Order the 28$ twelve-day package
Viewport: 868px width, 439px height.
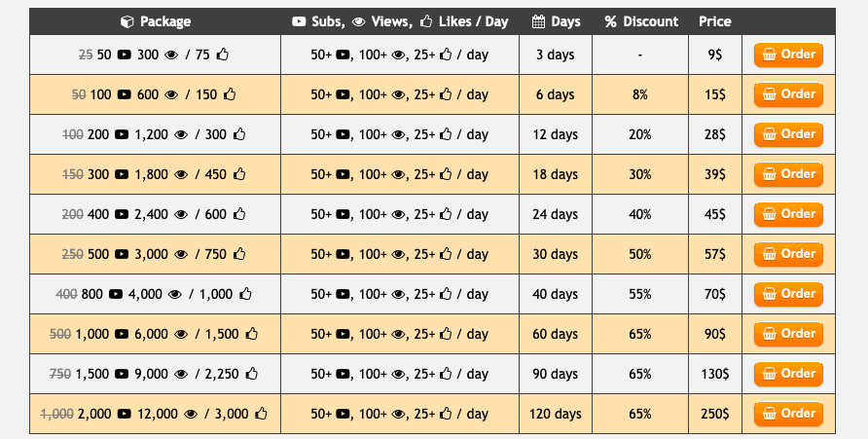(788, 134)
